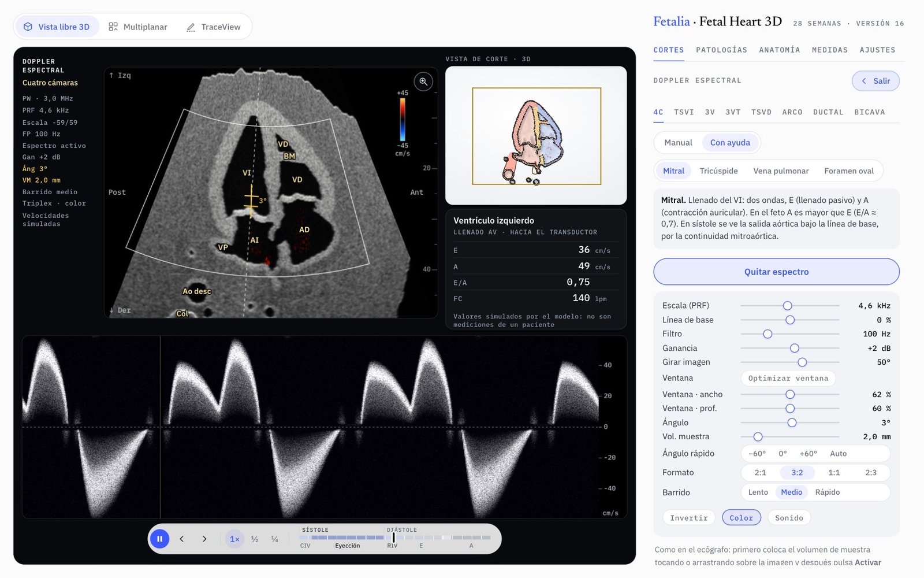Click Optimizar ventana button

point(788,379)
